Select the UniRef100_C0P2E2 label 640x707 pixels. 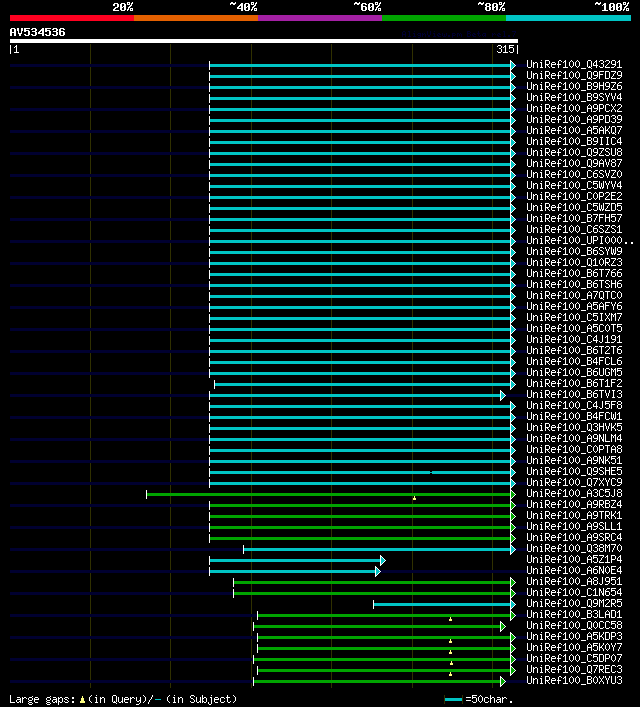574,197
